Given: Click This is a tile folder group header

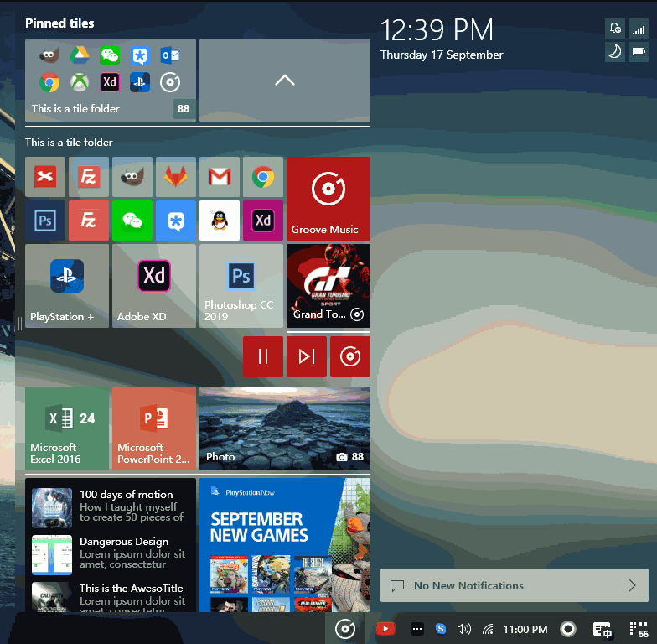Looking at the screenshot, I should (69, 143).
